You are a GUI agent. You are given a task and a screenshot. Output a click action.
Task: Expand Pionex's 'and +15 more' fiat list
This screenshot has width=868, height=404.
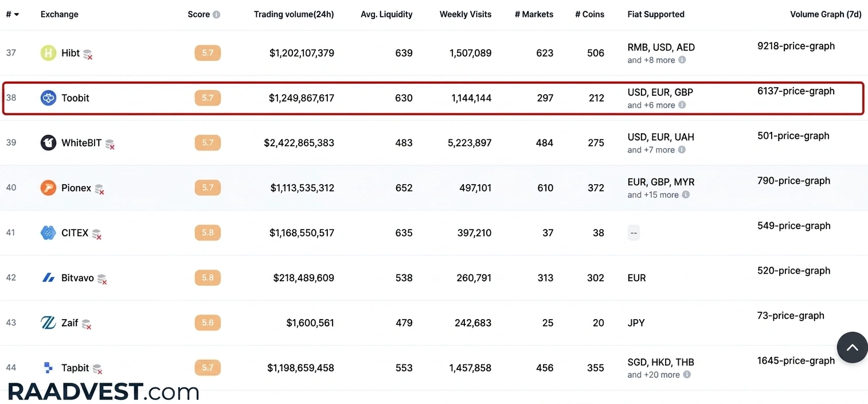click(653, 195)
